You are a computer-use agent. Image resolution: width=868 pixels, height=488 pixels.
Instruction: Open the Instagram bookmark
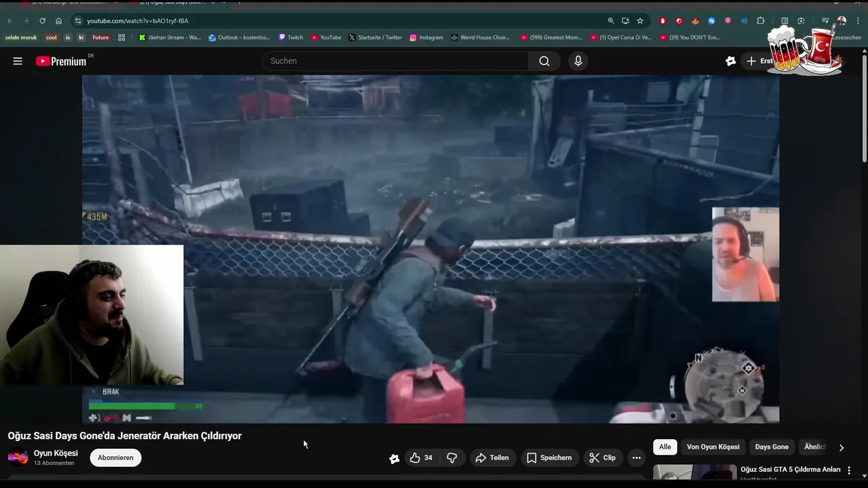point(426,37)
